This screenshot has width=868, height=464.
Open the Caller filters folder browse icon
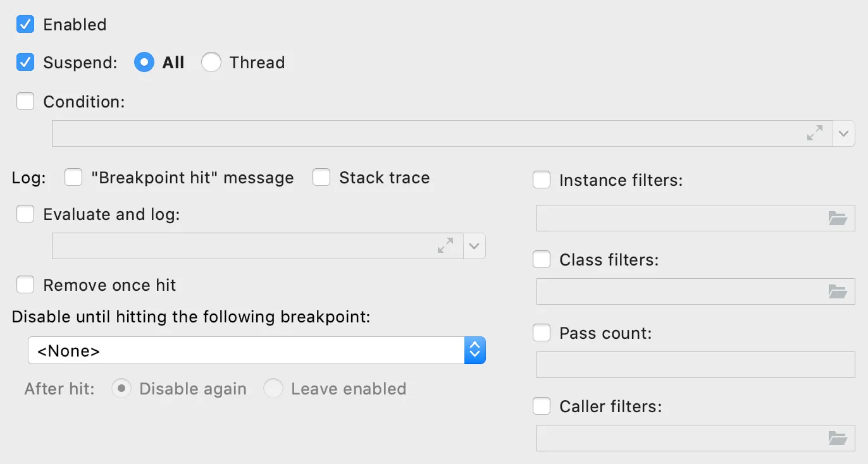tap(837, 438)
